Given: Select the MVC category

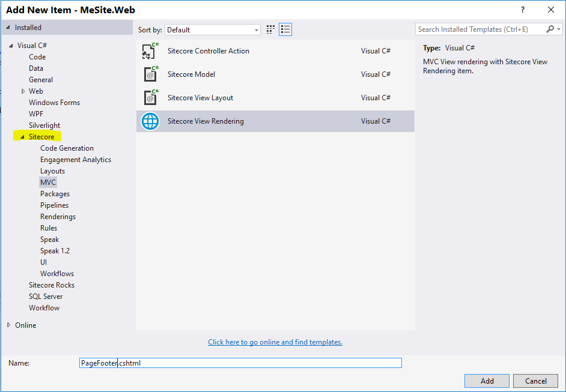Looking at the screenshot, I should pos(48,182).
